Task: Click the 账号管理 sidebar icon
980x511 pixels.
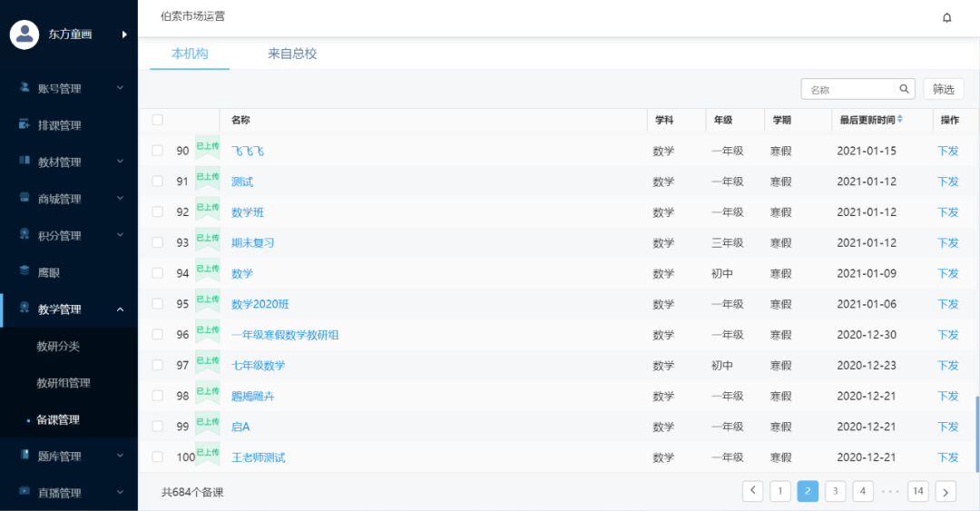Action: coord(24,87)
